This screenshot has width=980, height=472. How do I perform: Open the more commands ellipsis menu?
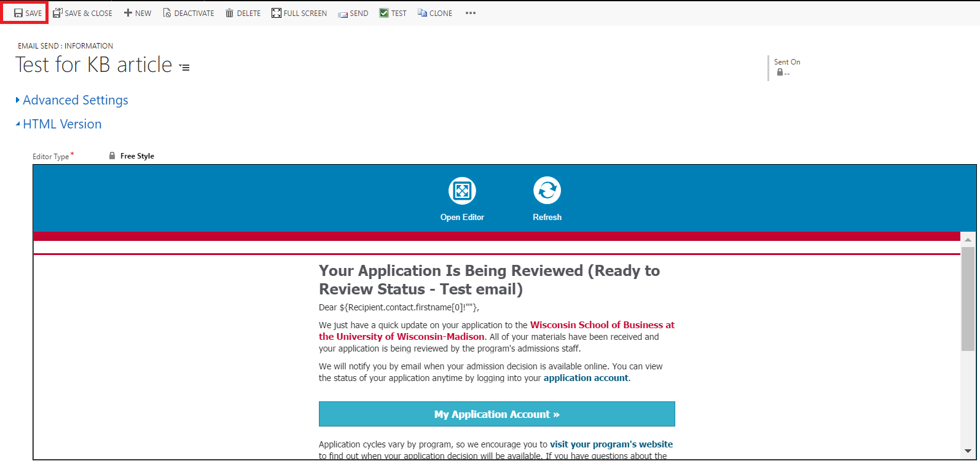(x=471, y=13)
